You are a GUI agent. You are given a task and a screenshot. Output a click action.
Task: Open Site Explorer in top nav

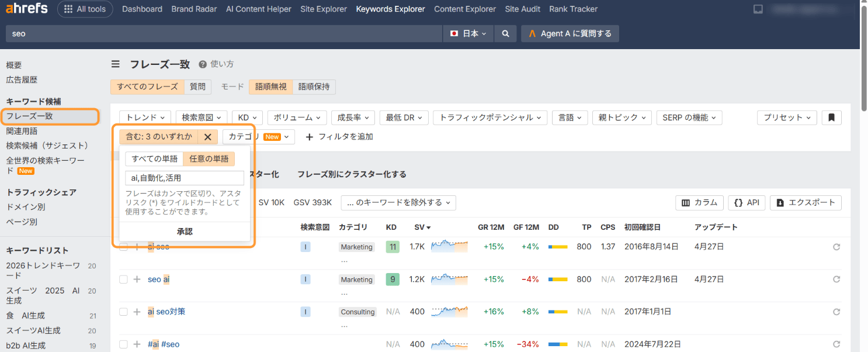click(324, 9)
